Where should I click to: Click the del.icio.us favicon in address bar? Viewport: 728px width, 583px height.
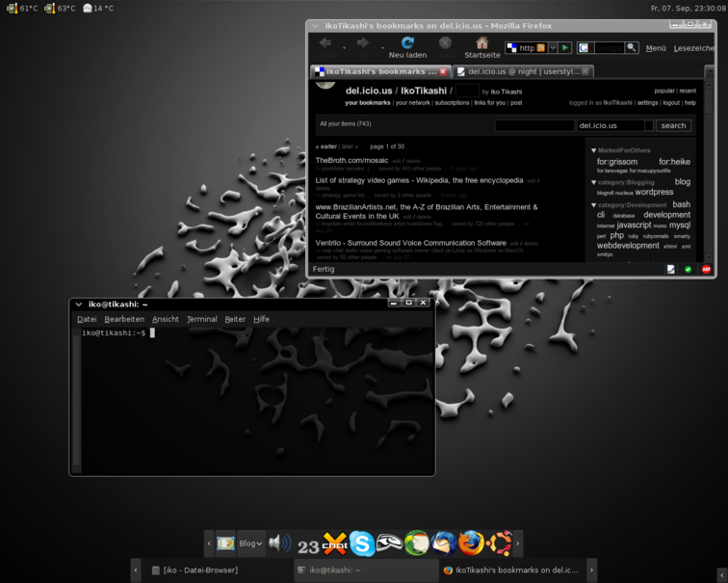tap(511, 48)
